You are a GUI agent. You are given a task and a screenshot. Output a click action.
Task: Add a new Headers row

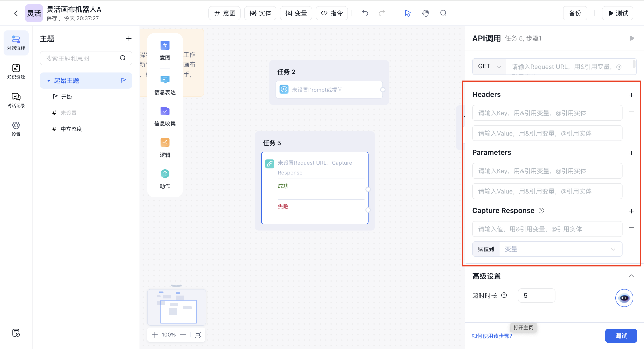point(631,95)
